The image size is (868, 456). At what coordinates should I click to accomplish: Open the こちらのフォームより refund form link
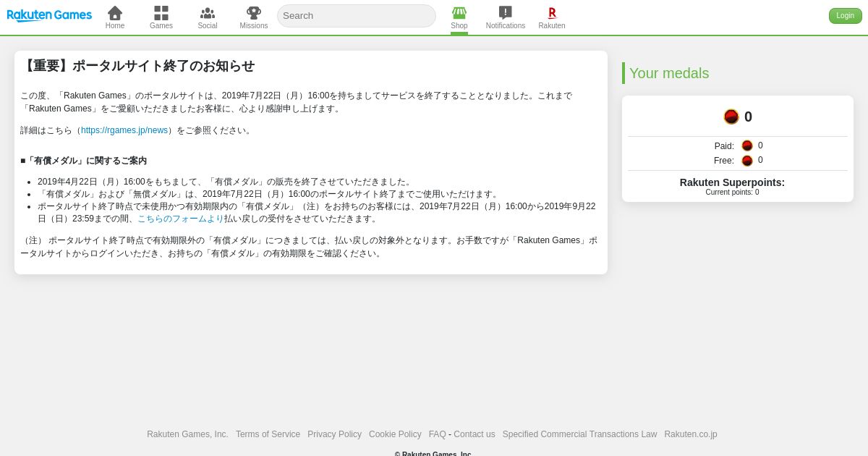click(181, 219)
